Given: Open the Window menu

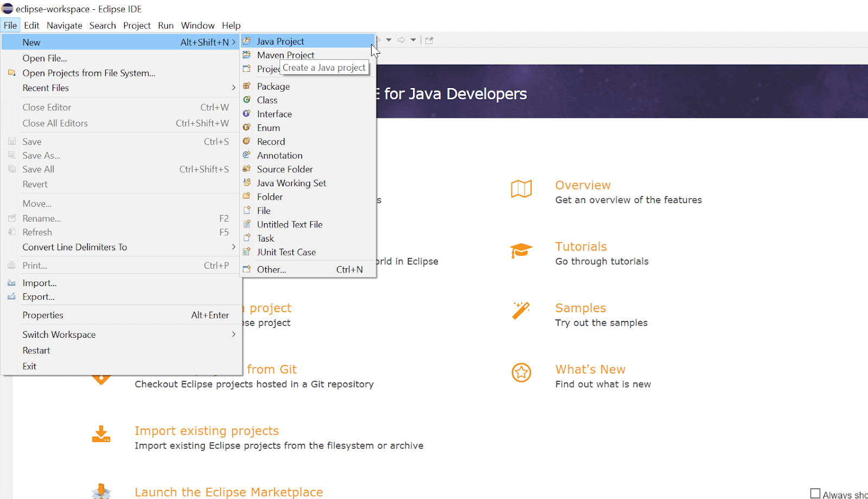Looking at the screenshot, I should pos(197,26).
